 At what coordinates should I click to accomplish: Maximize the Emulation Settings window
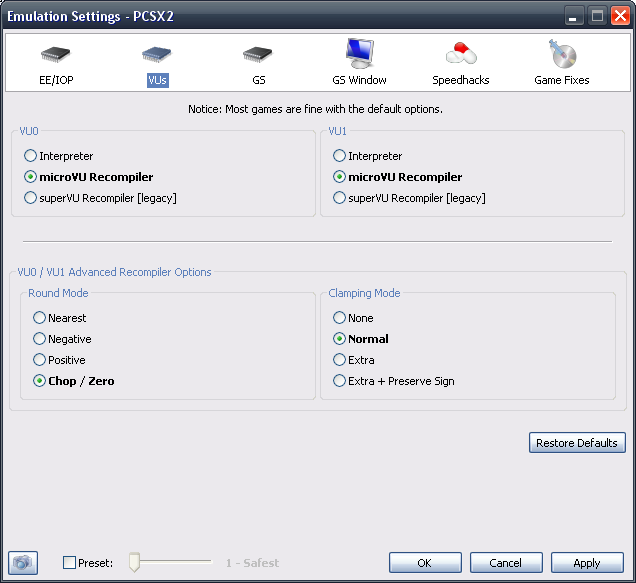597,16
